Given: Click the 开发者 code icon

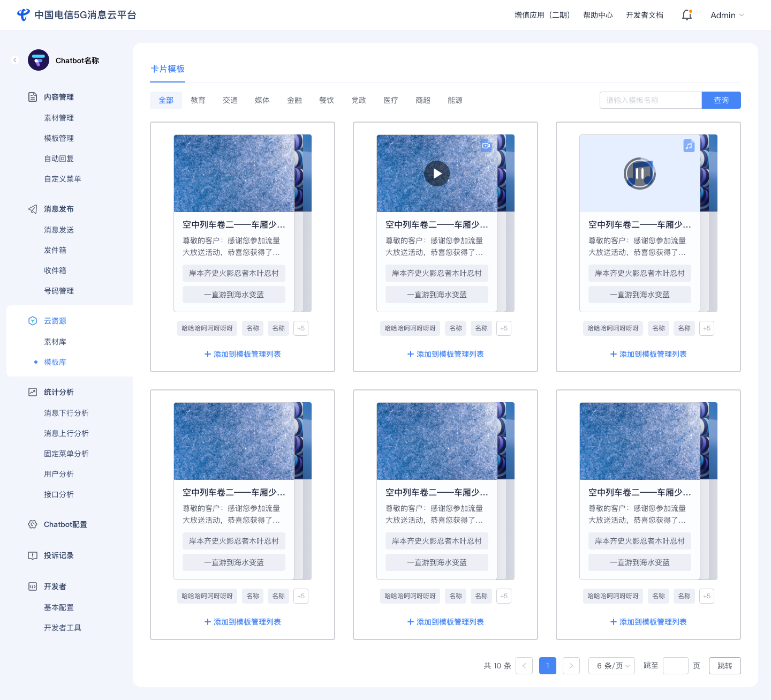Looking at the screenshot, I should coord(33,586).
